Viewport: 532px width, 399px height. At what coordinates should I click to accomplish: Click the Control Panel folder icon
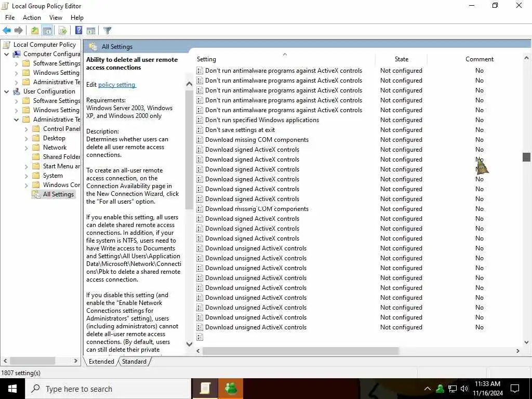36,129
